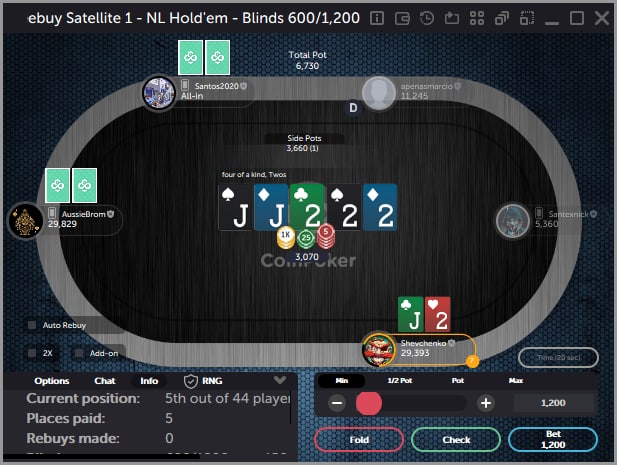This screenshot has height=465, width=617.
Task: Tick the 2X rebuy checkbox
Action: point(32,353)
